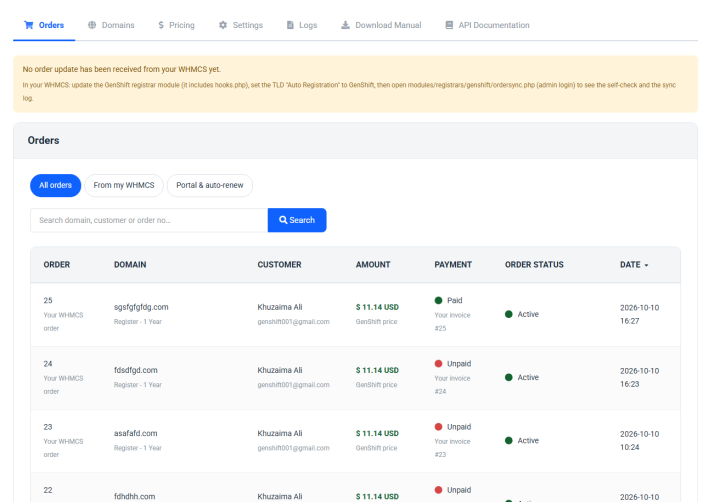Click green Active dot in fdsdfgd.com row
This screenshot has height=502, width=714.
(509, 378)
